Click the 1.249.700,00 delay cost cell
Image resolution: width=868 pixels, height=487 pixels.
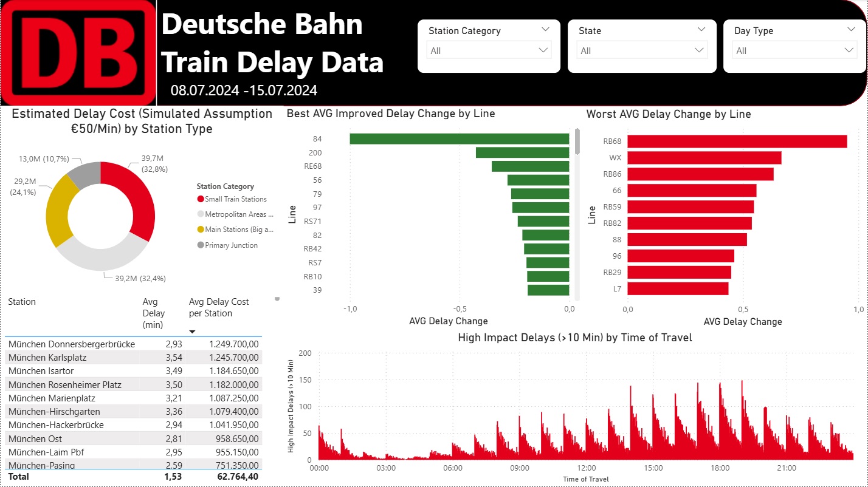point(234,344)
